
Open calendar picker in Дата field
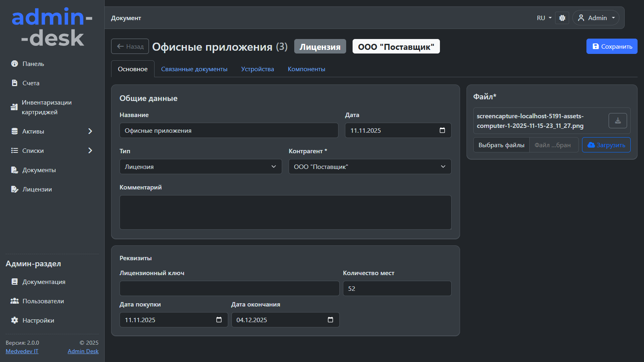442,130
